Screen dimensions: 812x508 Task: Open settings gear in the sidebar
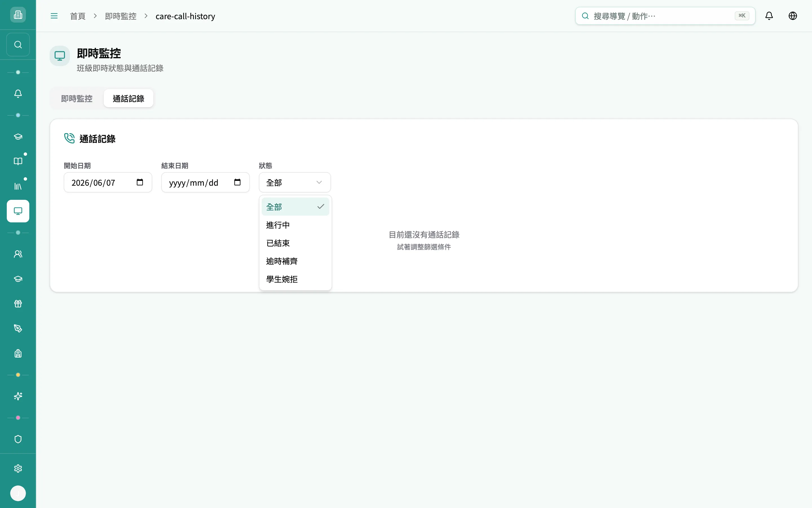18,469
